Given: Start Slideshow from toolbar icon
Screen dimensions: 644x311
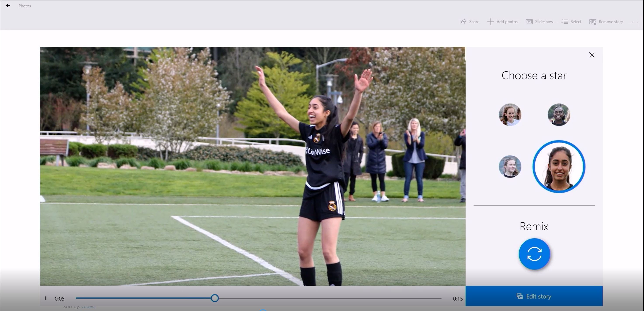Looking at the screenshot, I should pyautogui.click(x=529, y=22).
